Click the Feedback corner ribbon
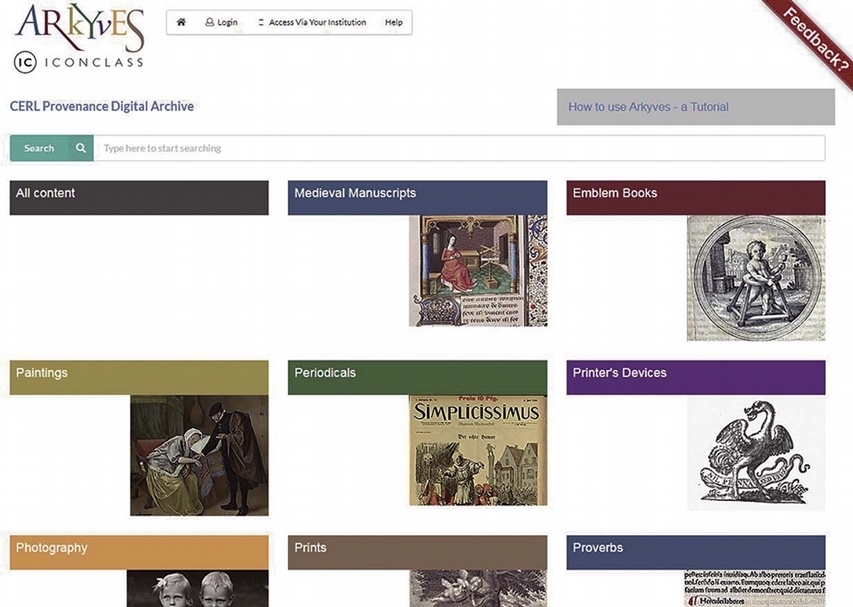Screen dimensions: 853x607 [x=816, y=38]
